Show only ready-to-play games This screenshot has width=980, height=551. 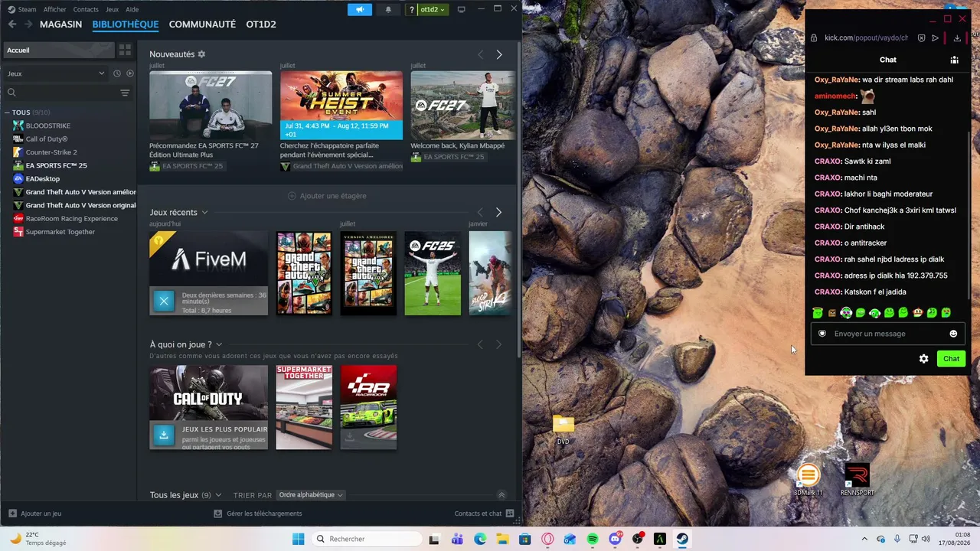129,73
